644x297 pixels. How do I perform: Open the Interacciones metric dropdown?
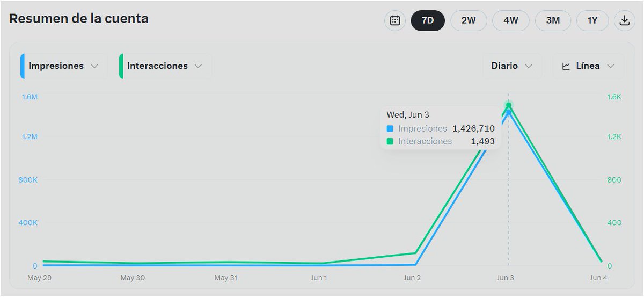point(165,66)
